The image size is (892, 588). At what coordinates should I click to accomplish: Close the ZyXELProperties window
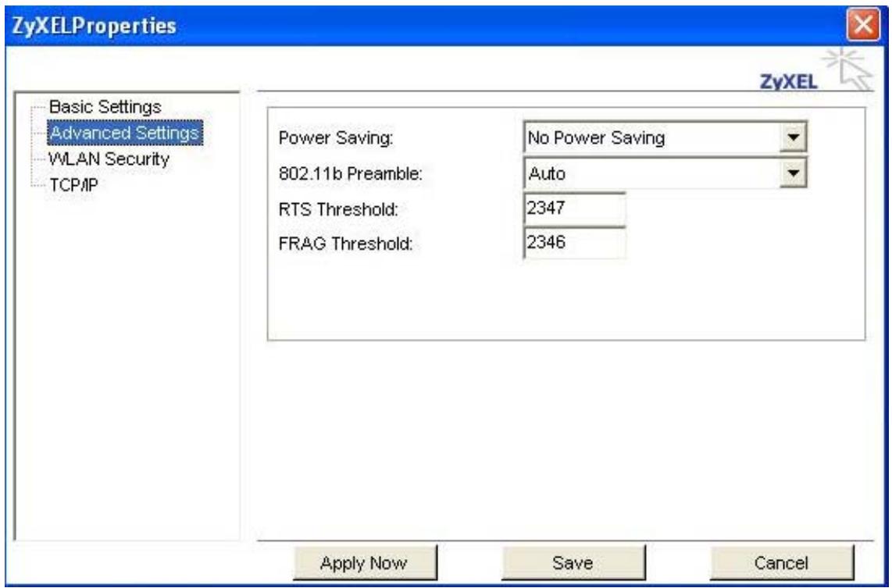pos(863,26)
